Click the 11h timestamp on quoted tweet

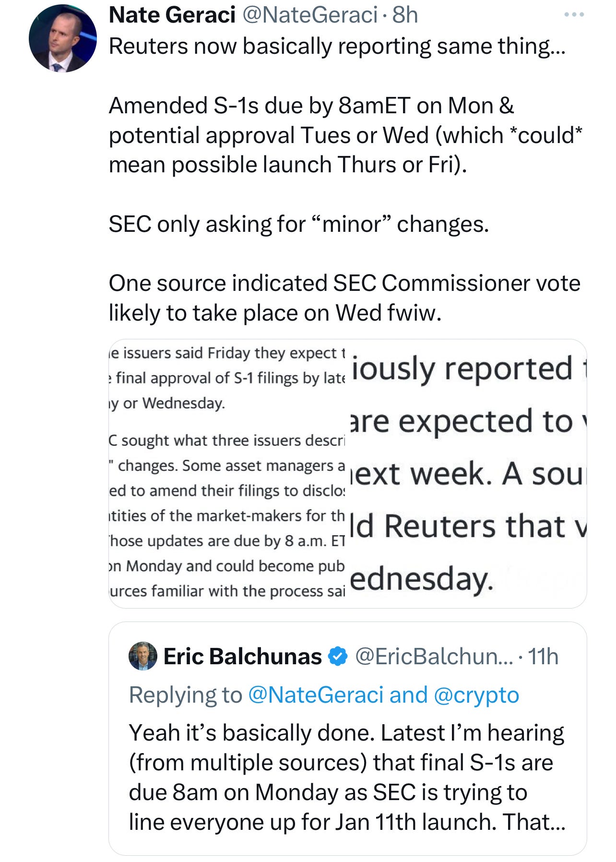(x=543, y=656)
